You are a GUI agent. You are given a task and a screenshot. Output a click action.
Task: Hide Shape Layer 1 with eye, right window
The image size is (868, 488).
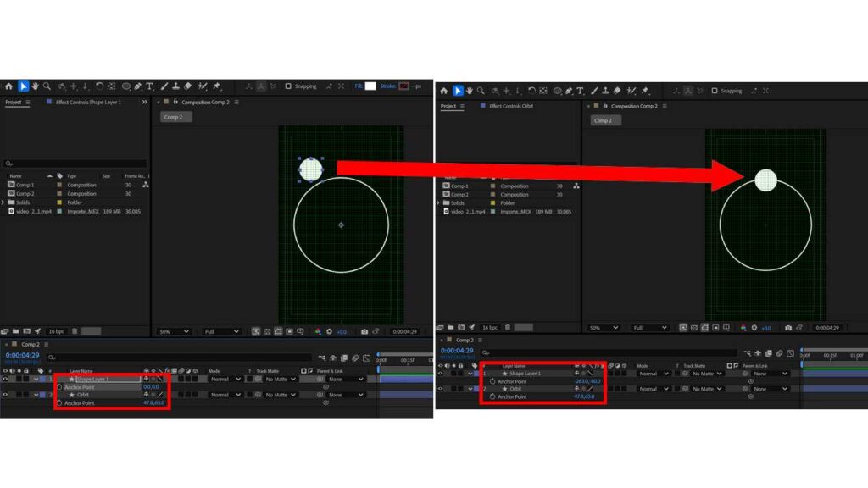pyautogui.click(x=441, y=374)
